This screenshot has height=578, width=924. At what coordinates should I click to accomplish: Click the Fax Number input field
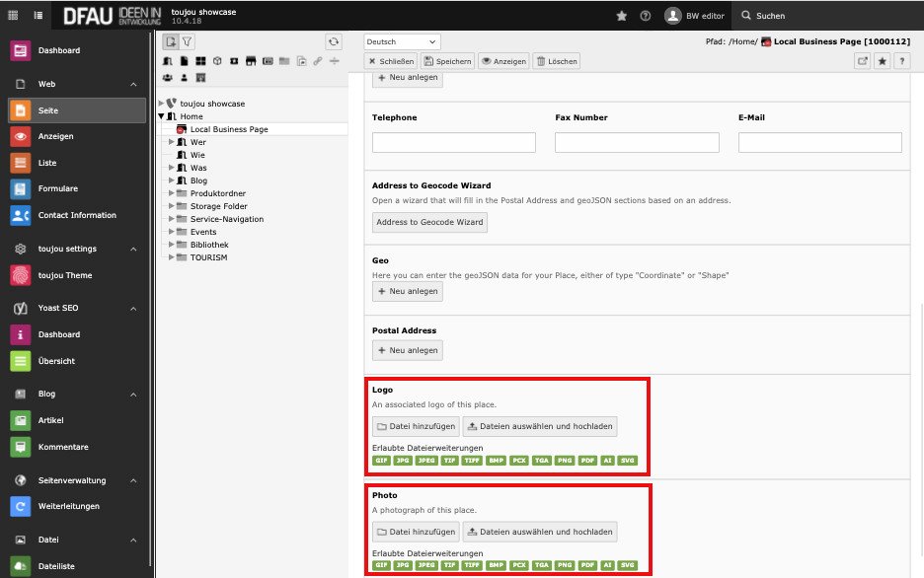click(x=637, y=142)
